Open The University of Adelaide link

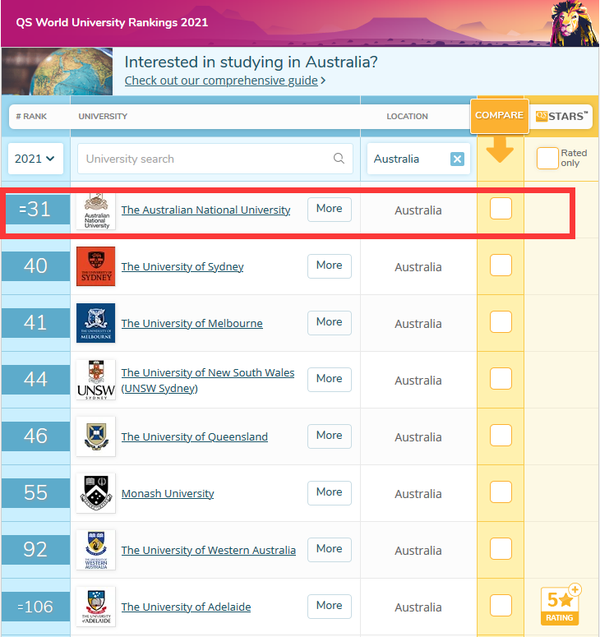[186, 607]
